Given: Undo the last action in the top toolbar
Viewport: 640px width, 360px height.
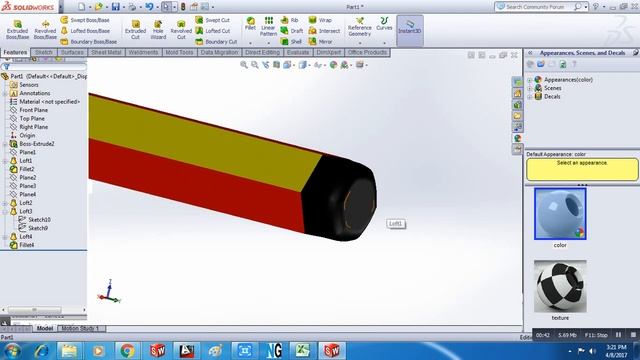Looking at the screenshot, I should pyautogui.click(x=149, y=7).
